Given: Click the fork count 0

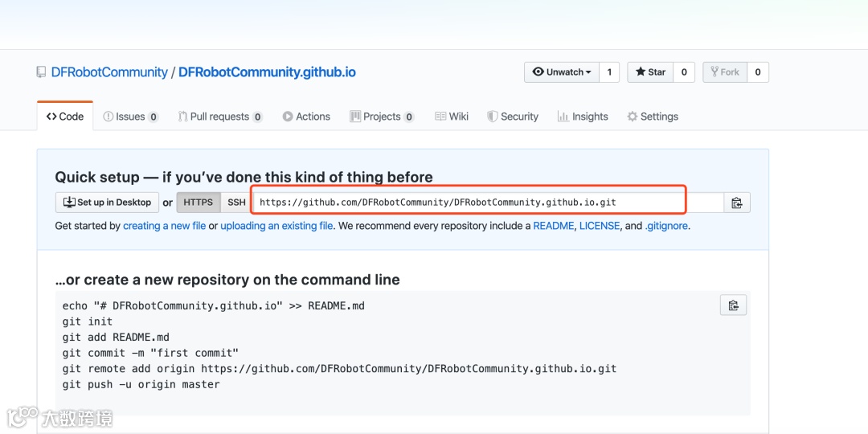Looking at the screenshot, I should 758,72.
